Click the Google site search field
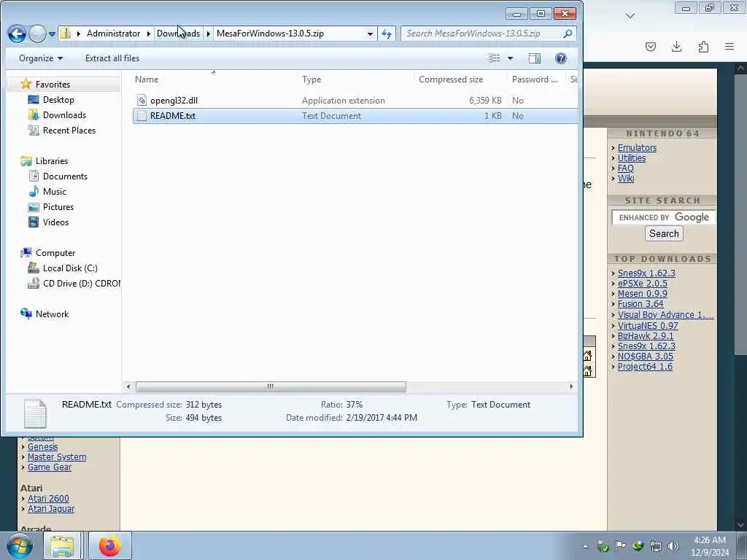The width and height of the screenshot is (747, 560). [x=664, y=217]
